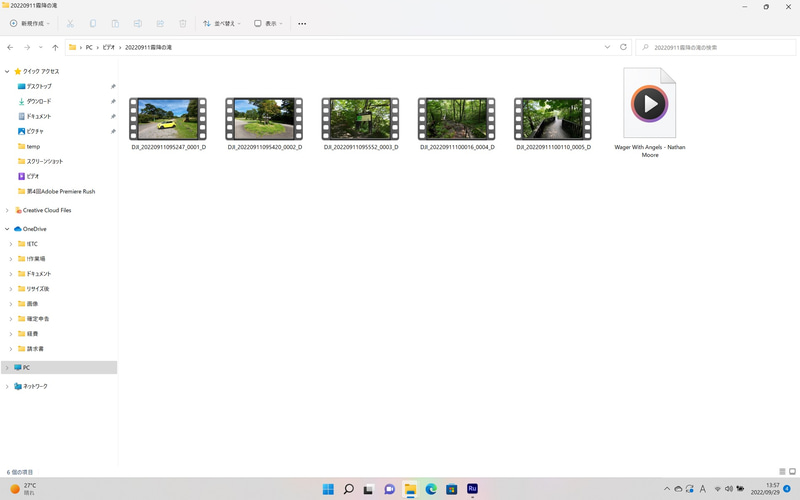This screenshot has height=500, width=800.
Task: Select video DJI_20220911095552_0003_D
Action: [x=361, y=124]
